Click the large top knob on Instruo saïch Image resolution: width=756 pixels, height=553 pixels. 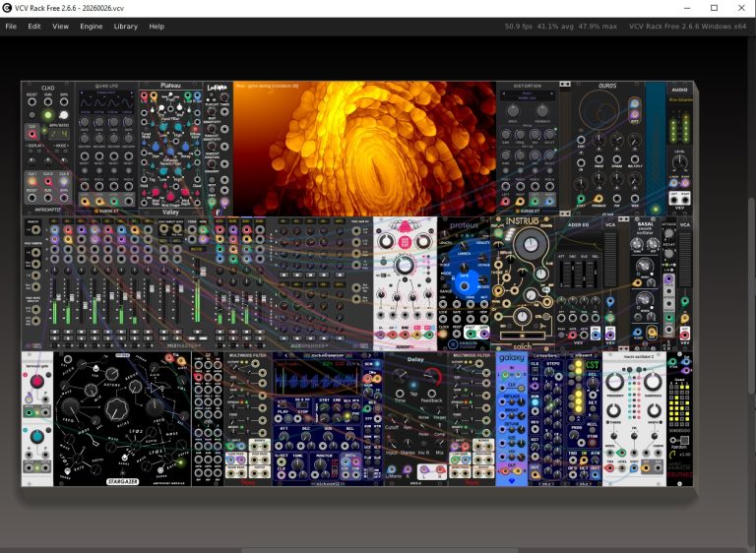pos(530,244)
